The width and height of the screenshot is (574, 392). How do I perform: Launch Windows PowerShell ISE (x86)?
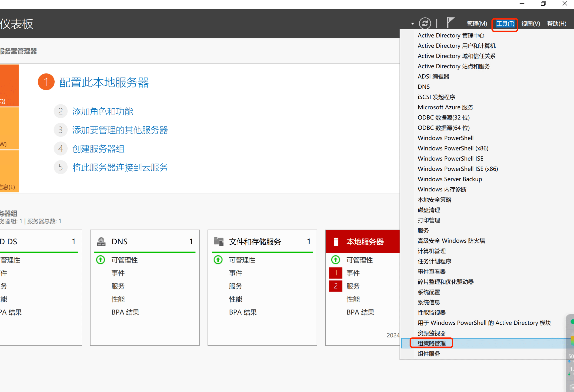[458, 169]
